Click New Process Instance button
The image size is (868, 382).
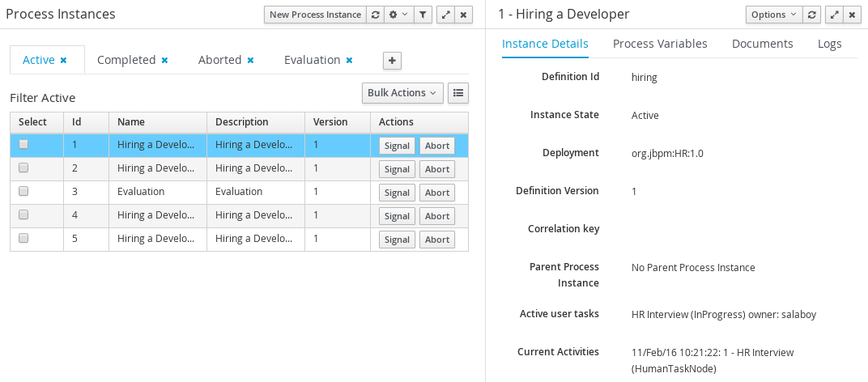(x=315, y=15)
